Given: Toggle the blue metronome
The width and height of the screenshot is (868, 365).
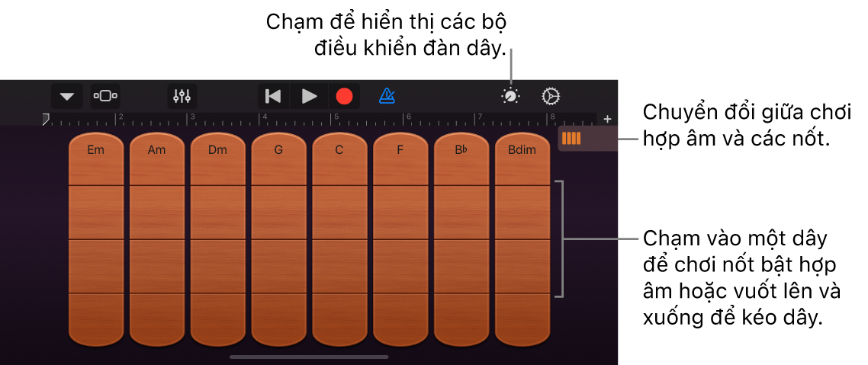Looking at the screenshot, I should [x=387, y=96].
